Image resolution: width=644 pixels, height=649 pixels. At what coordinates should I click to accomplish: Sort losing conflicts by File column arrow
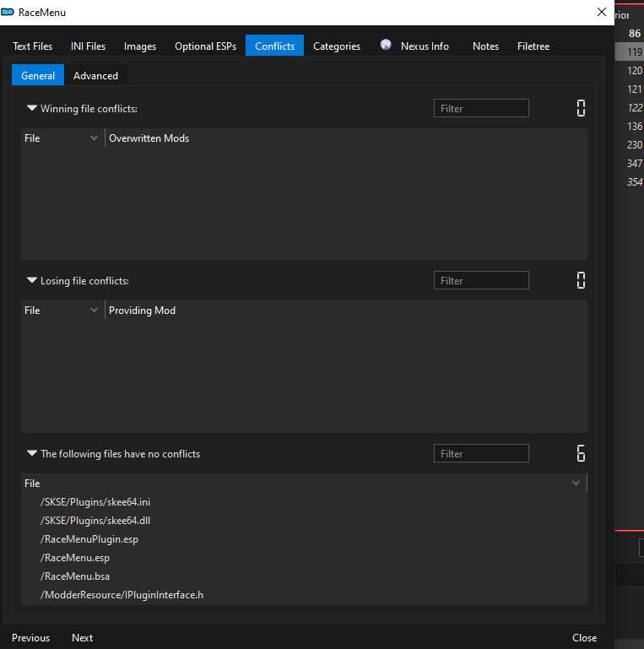(94, 311)
